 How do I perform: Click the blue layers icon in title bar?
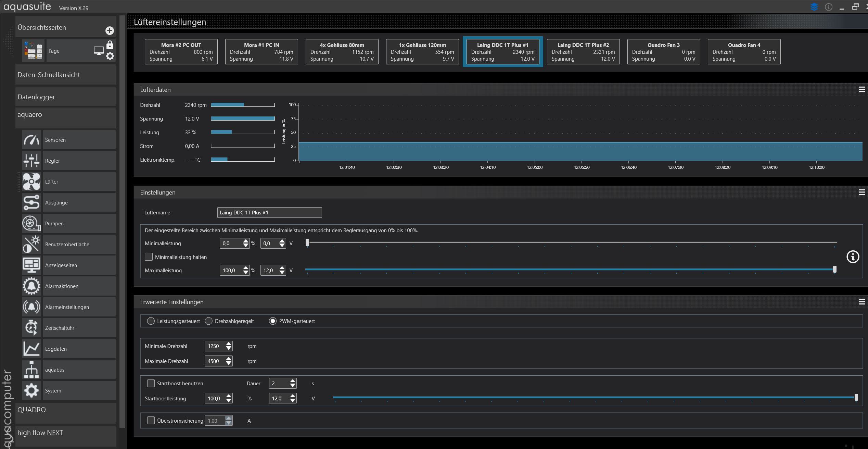pos(815,7)
